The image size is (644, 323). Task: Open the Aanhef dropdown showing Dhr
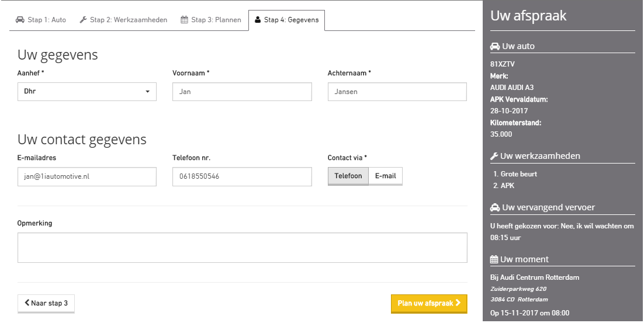(86, 92)
